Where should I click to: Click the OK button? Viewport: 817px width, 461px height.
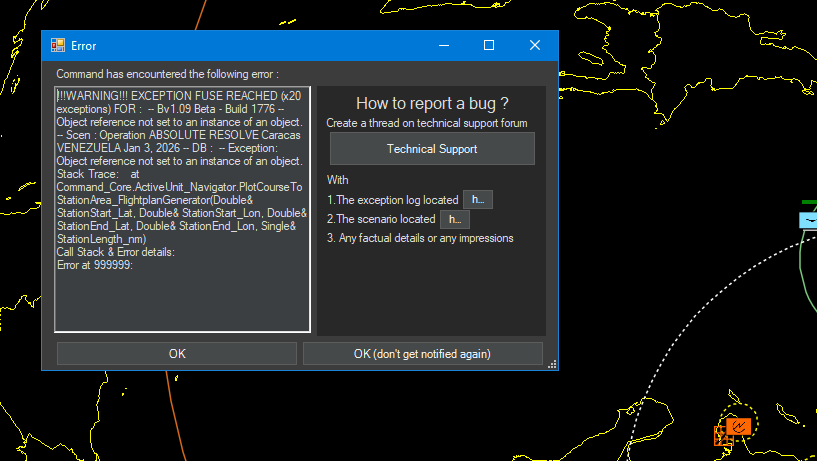[x=177, y=354]
